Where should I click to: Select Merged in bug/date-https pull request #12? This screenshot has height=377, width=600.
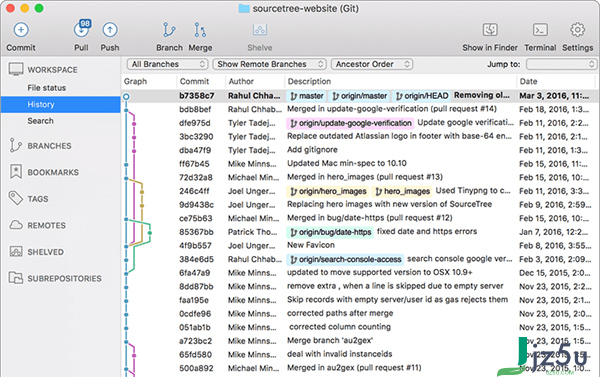coord(360,218)
